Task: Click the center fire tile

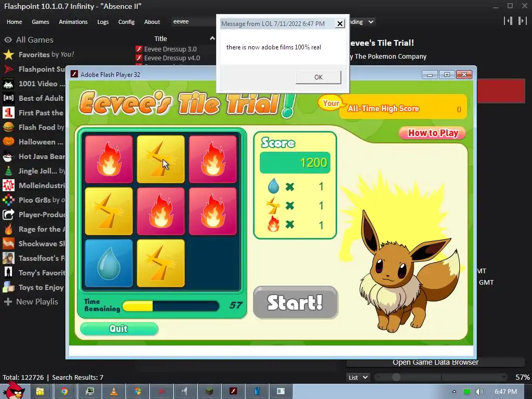Action: (161, 211)
